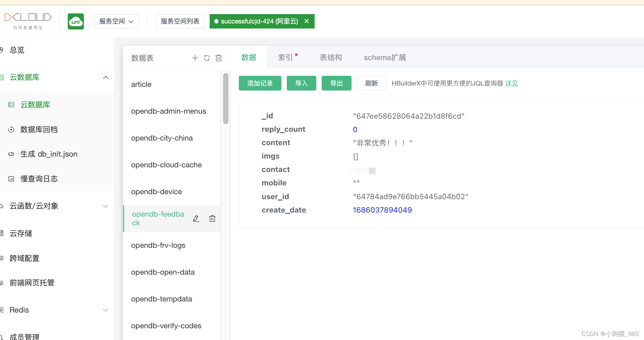Switch to the 数据 tab

pyautogui.click(x=249, y=57)
